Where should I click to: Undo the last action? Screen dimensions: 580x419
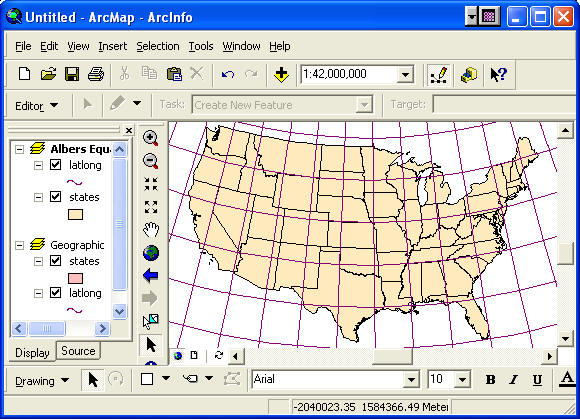click(228, 74)
